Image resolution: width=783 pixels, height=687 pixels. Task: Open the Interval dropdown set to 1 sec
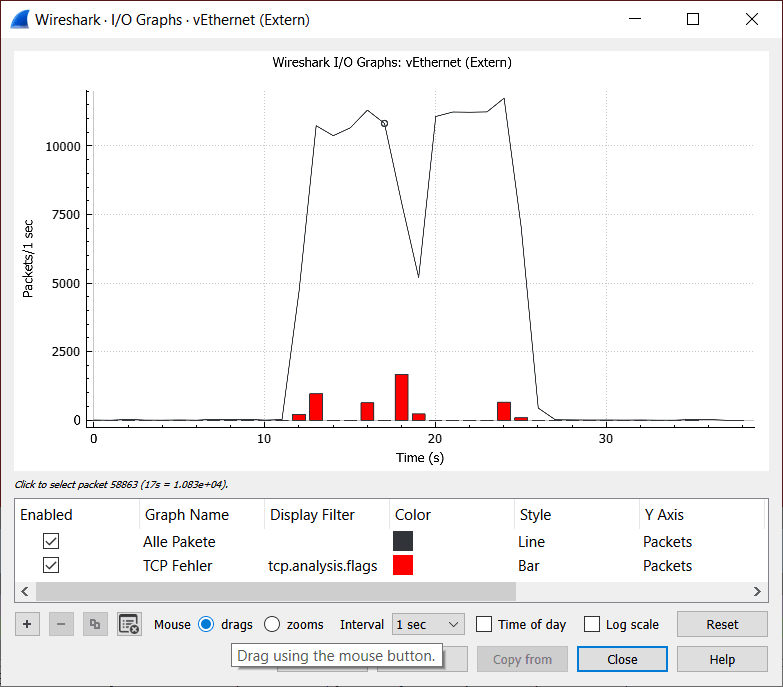428,624
